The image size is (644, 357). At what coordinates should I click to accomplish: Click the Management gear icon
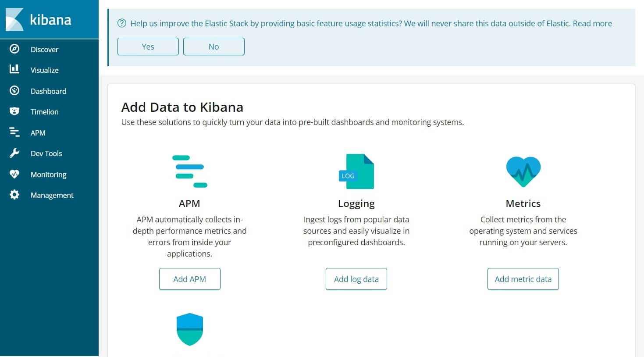[x=14, y=195]
